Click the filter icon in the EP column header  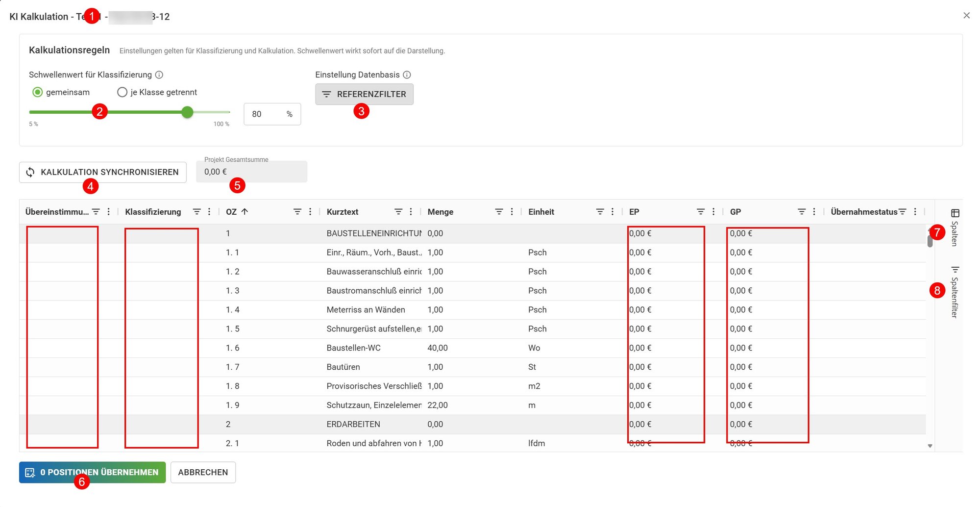[x=701, y=212]
